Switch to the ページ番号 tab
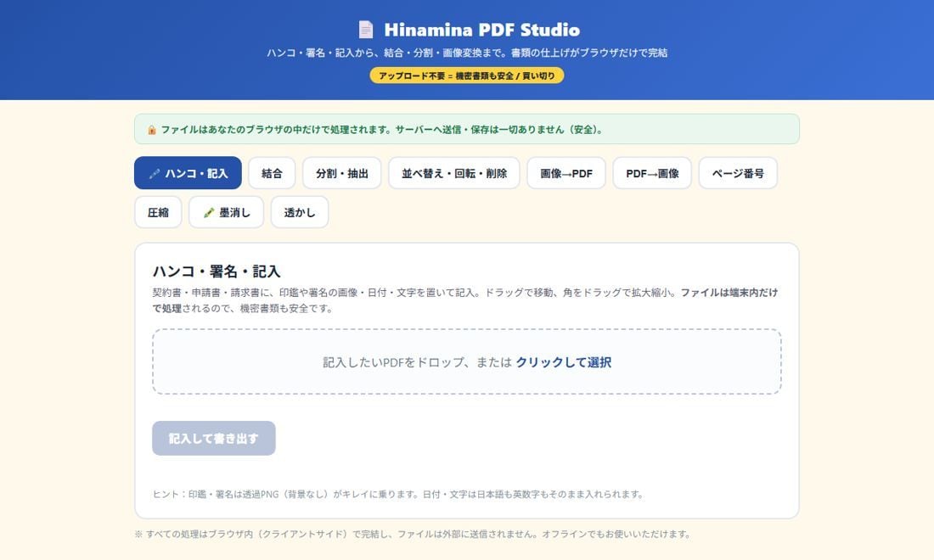The image size is (934, 560). (x=738, y=173)
